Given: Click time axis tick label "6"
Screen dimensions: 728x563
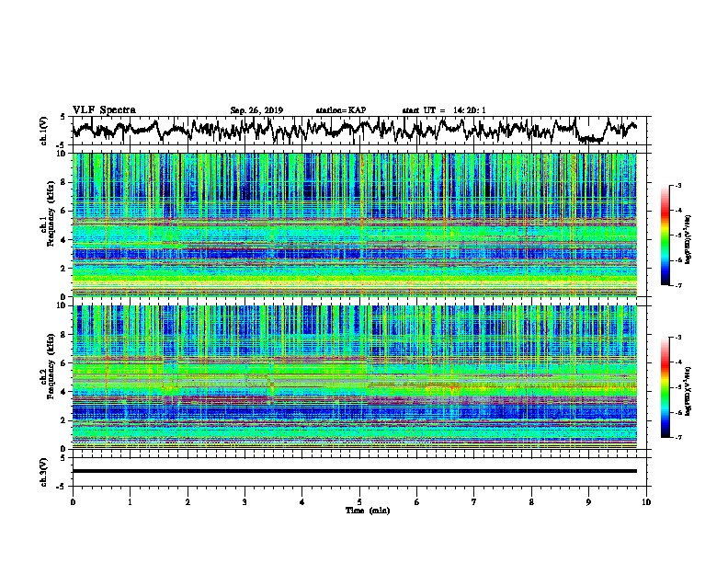Looking at the screenshot, I should tap(416, 502).
